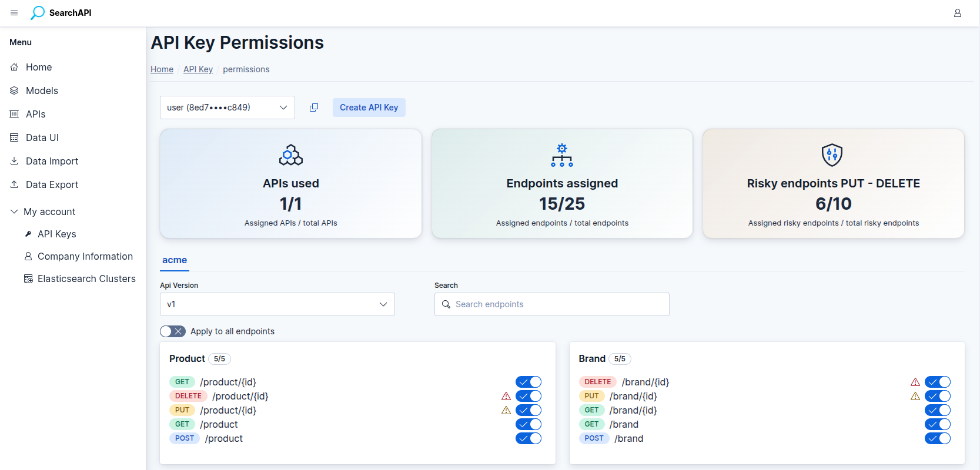Viewport: 980px width, 470px height.
Task: Click the magnifier icon in search field
Action: coord(446,304)
